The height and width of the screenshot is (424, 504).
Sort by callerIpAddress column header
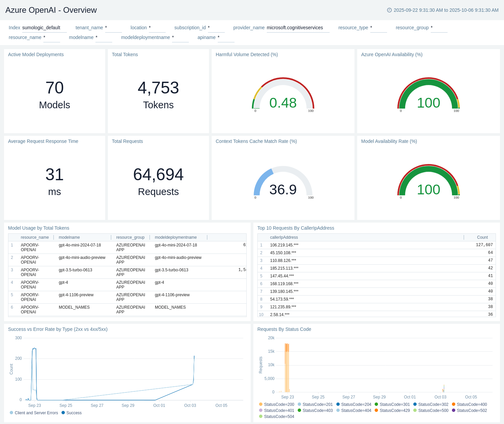[284, 237]
